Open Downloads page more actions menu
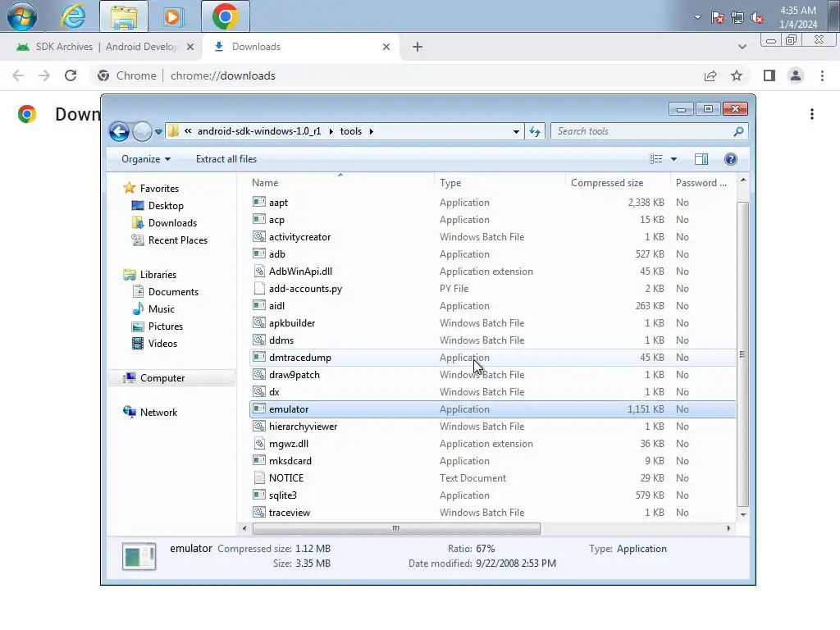 point(812,114)
